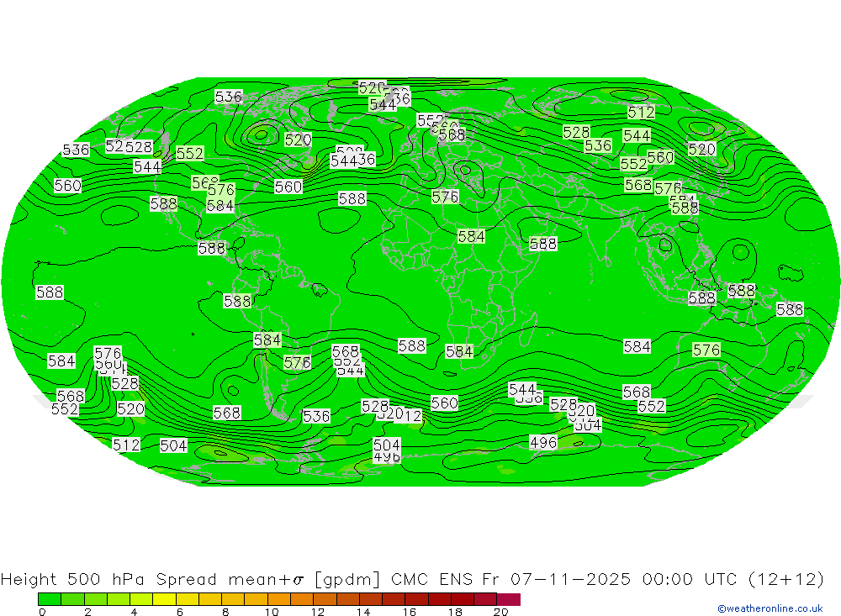Click the 584 label over North Africa
This screenshot has height=616, width=841.
pyautogui.click(x=471, y=236)
